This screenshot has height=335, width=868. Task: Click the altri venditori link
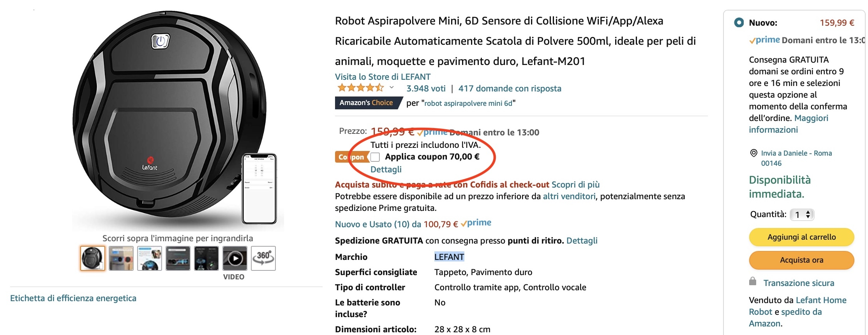pos(569,196)
